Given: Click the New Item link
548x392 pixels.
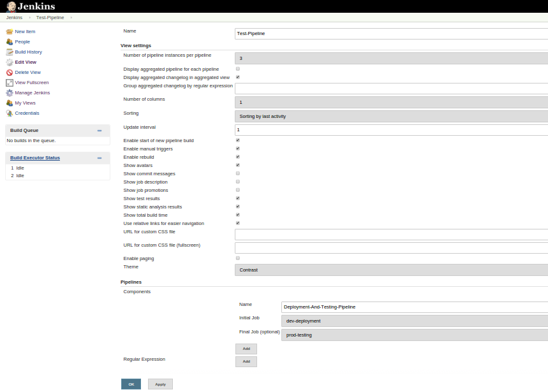Looking at the screenshot, I should (25, 32).
